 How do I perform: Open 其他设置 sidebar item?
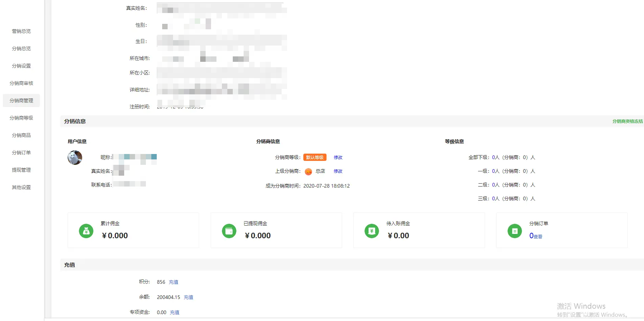tap(21, 187)
